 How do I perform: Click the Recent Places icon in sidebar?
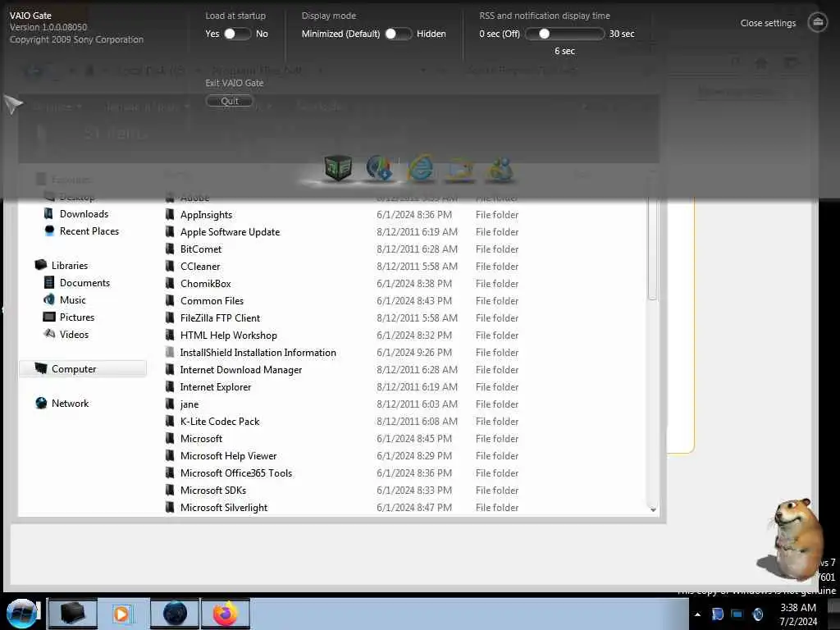click(49, 231)
